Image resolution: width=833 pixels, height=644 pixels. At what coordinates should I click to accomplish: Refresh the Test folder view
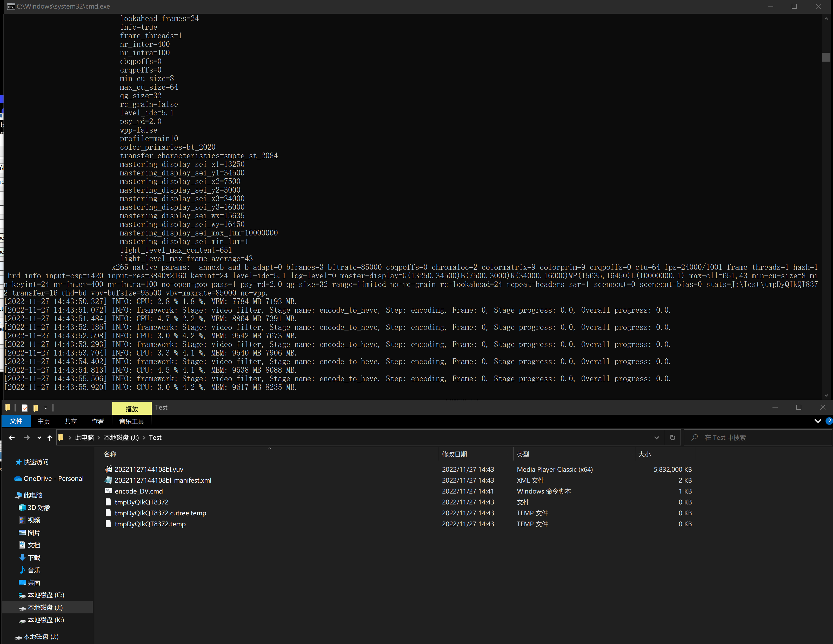pos(672,438)
